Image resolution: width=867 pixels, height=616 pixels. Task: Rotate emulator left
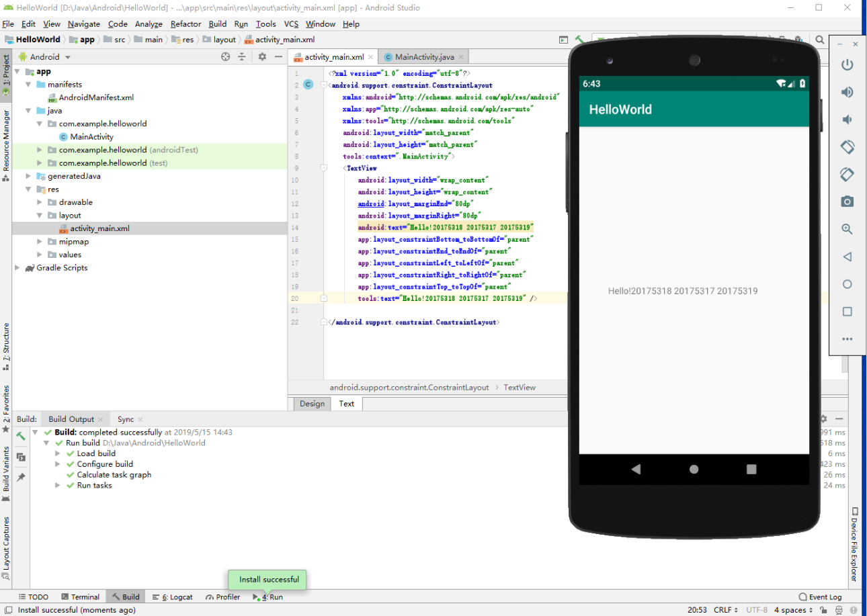[848, 146]
